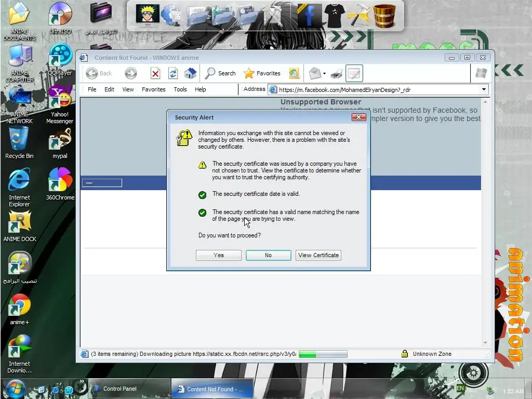Click the Unknown Zone status text
Image resolution: width=532 pixels, height=399 pixels.
point(432,354)
